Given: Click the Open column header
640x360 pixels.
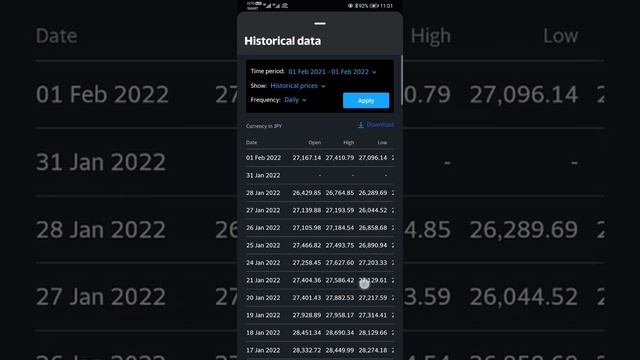Looking at the screenshot, I should (x=314, y=142).
